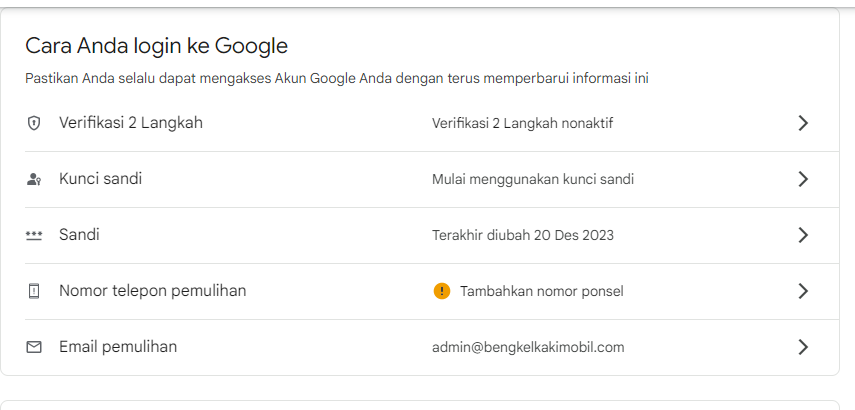This screenshot has height=410, width=855.
Task: Click the orange warning icon
Action: pyautogui.click(x=442, y=291)
